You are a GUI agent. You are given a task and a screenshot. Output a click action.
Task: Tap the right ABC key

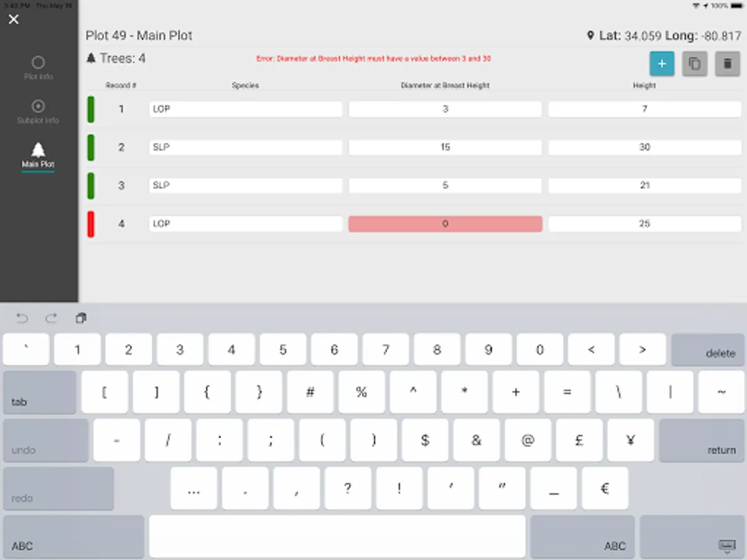click(583, 536)
